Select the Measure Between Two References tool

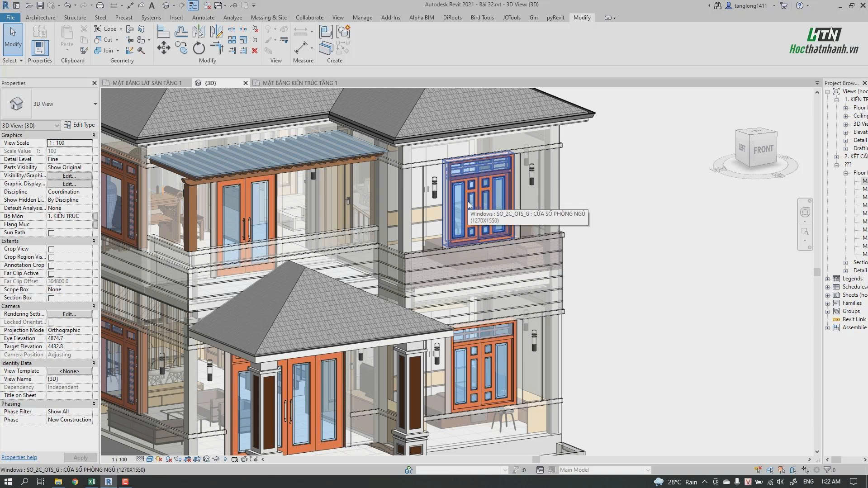301,48
